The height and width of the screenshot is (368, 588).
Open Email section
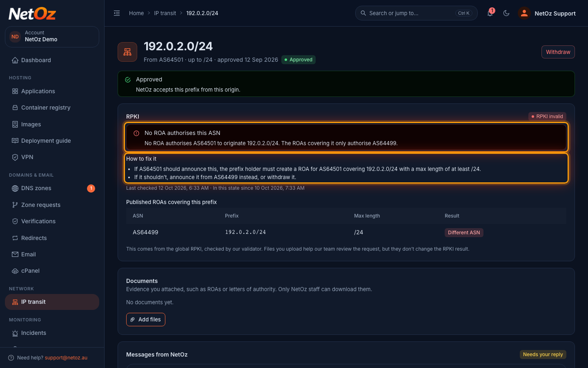coord(52,254)
